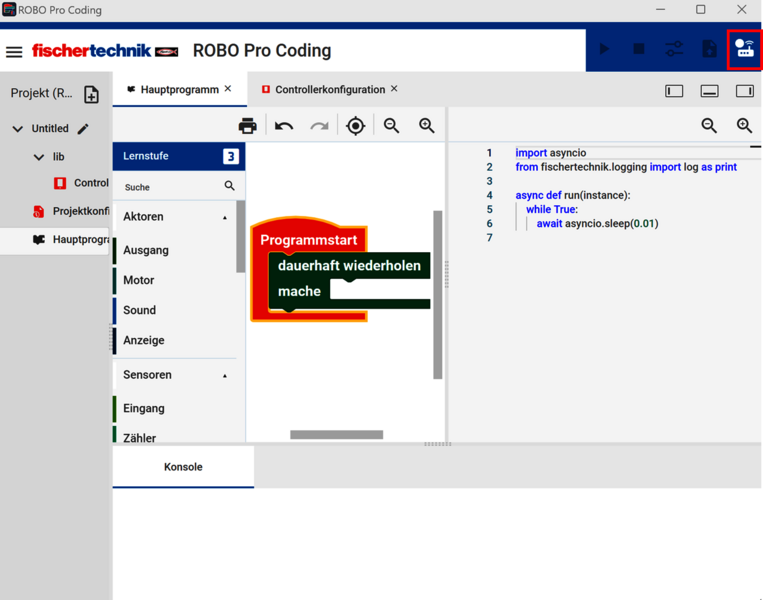Click the 'Projekt (R...' panel header

(x=41, y=93)
